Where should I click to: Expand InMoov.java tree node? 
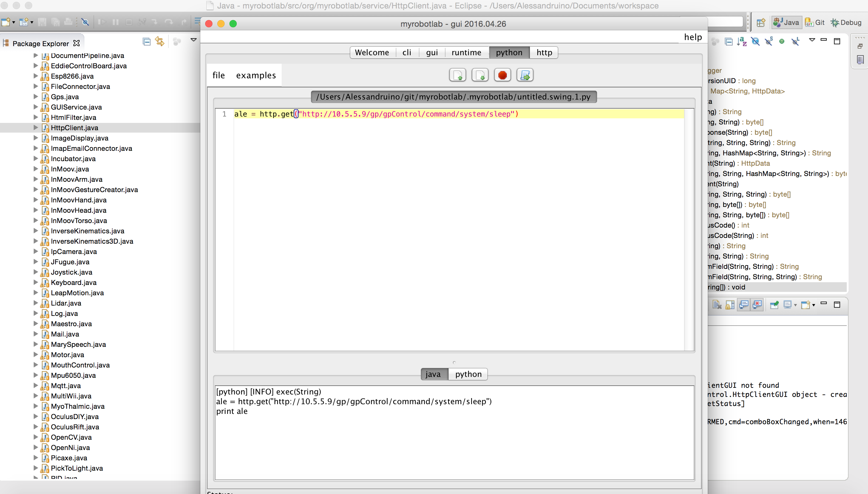pyautogui.click(x=36, y=169)
